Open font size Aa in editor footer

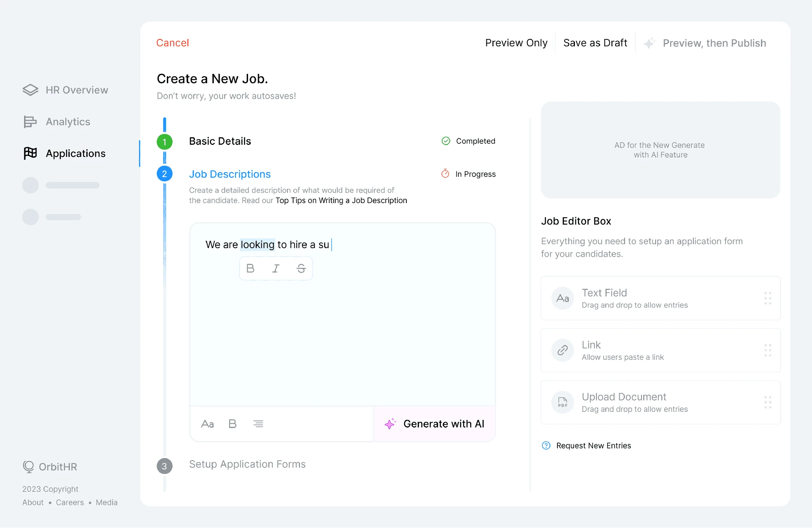click(x=207, y=424)
